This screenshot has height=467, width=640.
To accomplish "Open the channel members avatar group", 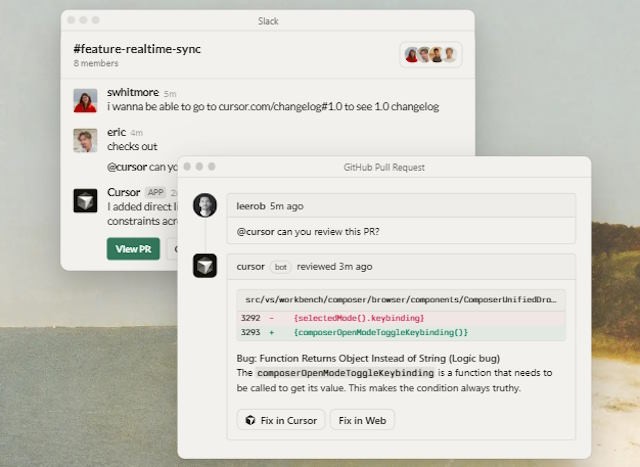I will coord(431,54).
